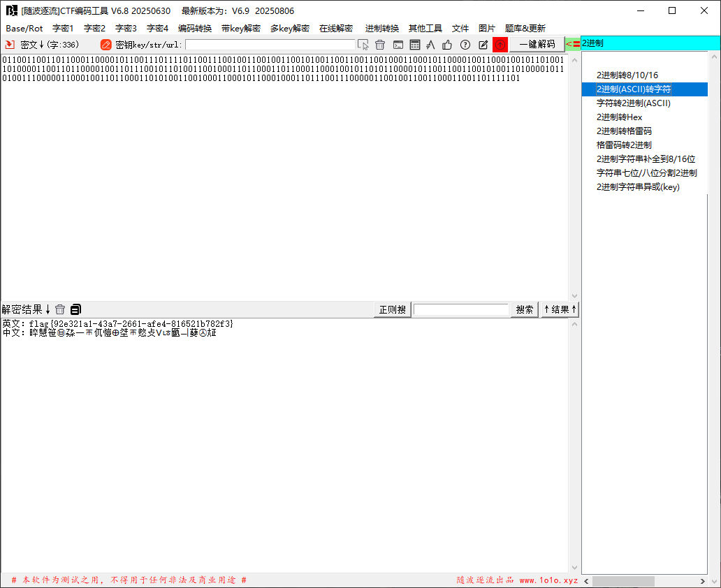Click the red upload arrow icon

click(500, 45)
